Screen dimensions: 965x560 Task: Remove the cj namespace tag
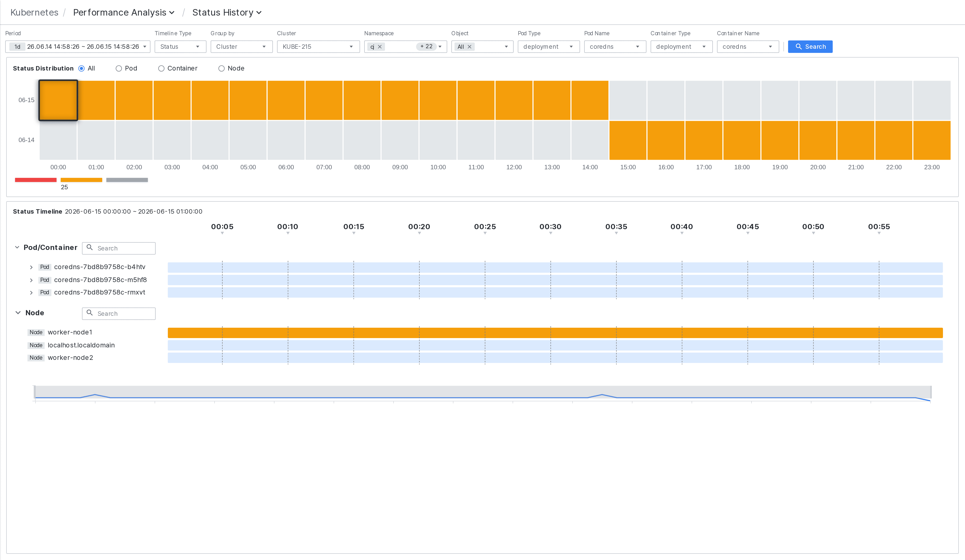coord(380,47)
